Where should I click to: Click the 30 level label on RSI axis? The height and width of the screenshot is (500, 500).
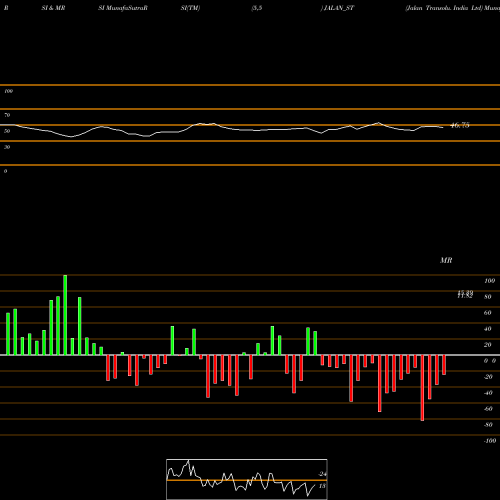click(x=7, y=147)
